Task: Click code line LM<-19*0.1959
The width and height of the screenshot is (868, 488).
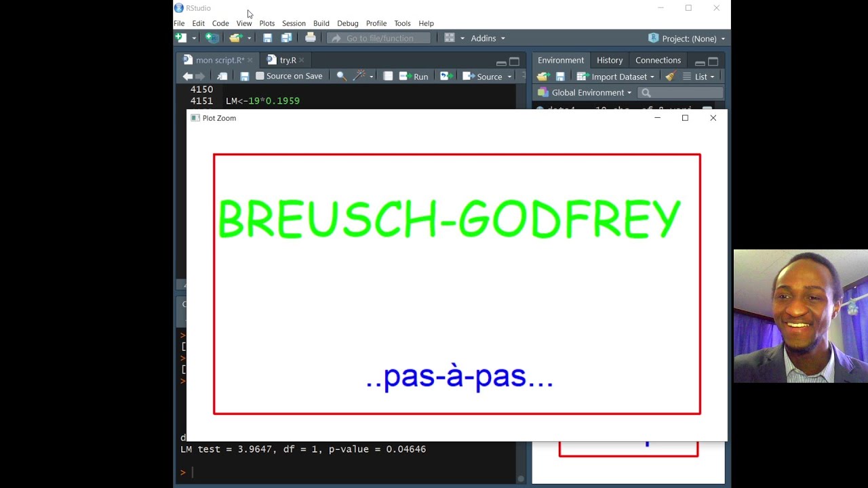Action: [262, 101]
